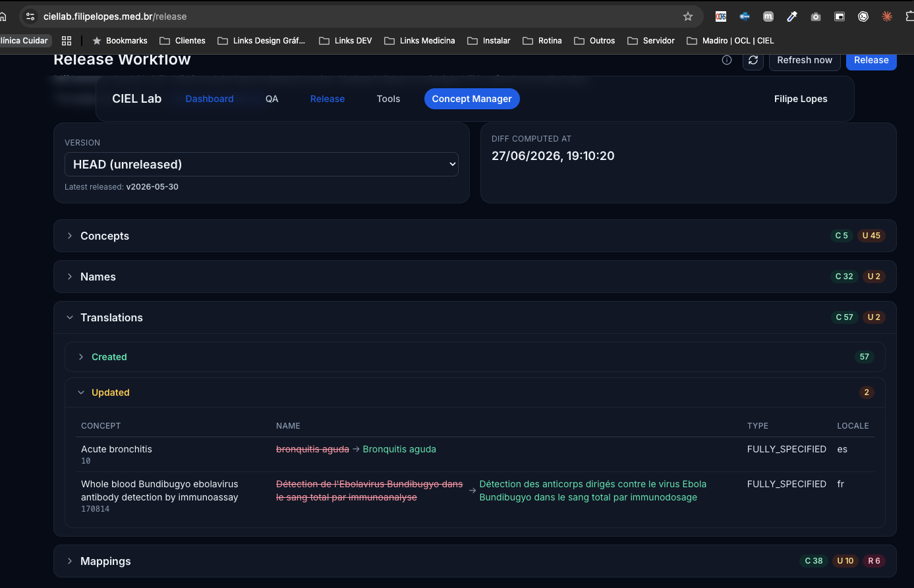Open the picture-in-picture extension icon
The height and width of the screenshot is (588, 914).
pos(840,16)
